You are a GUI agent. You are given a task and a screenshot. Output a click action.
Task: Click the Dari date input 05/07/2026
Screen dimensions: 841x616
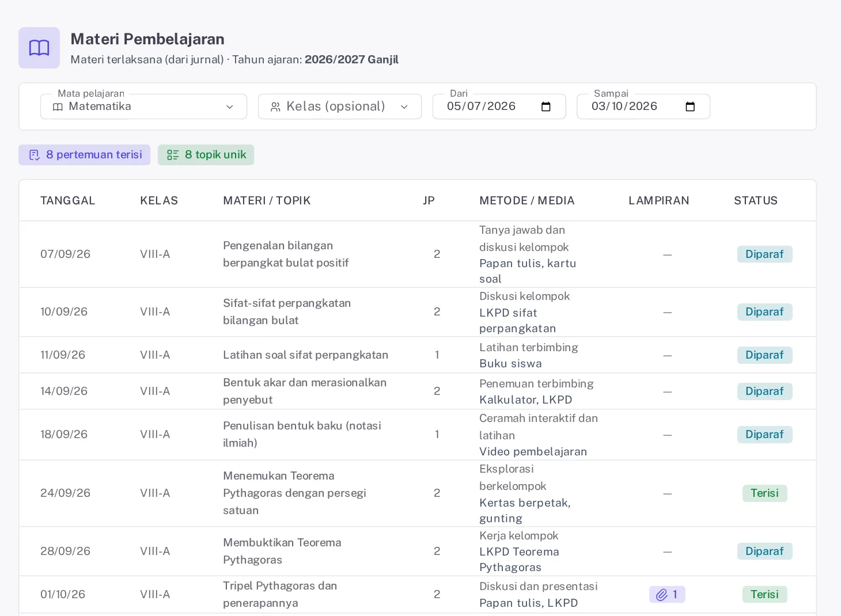(x=499, y=107)
